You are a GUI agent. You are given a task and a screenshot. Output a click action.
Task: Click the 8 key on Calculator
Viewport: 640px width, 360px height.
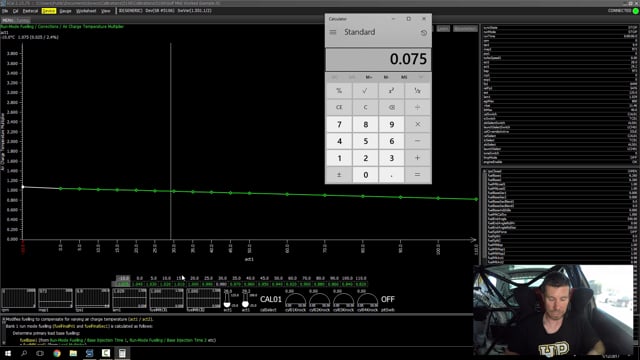[365, 124]
